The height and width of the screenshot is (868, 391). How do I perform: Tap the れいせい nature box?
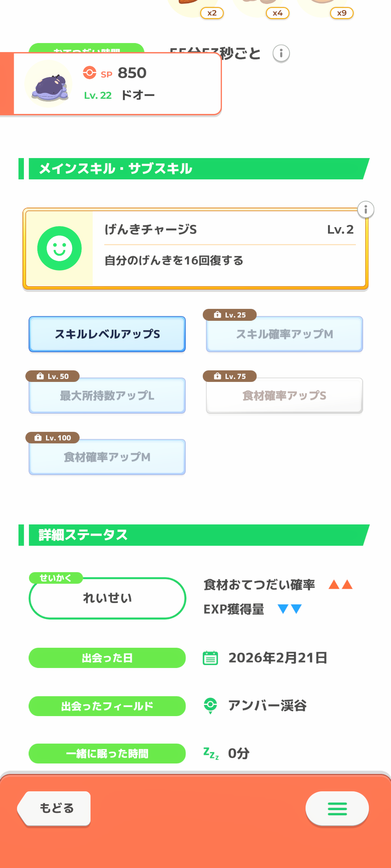coord(107,598)
